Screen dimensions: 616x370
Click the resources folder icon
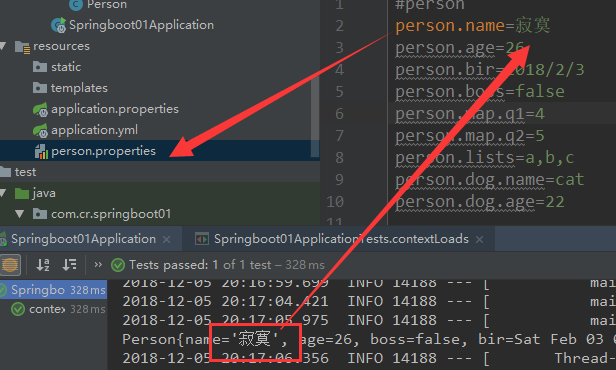coord(22,47)
